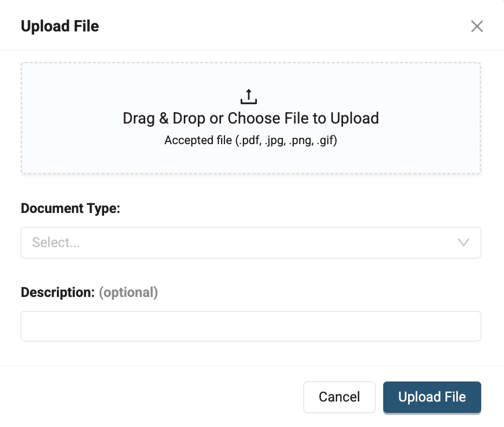
Task: Click the Upload File dialog title
Action: 60,26
